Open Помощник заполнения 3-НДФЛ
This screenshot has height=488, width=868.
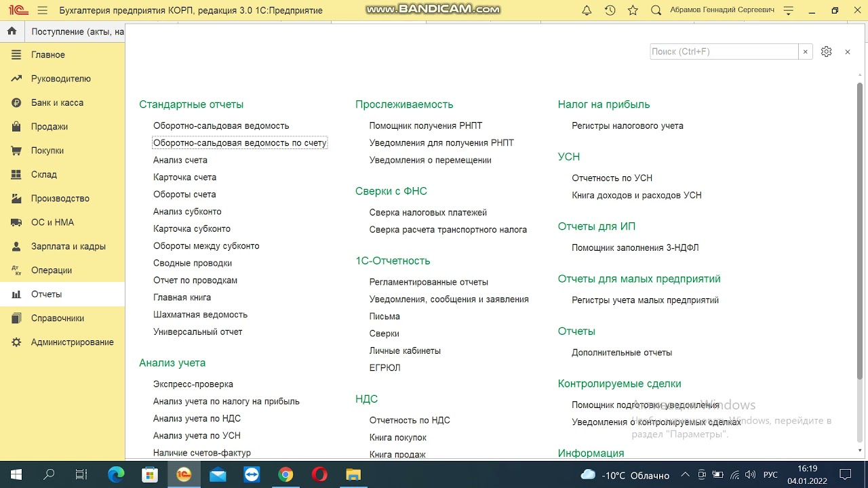(635, 247)
